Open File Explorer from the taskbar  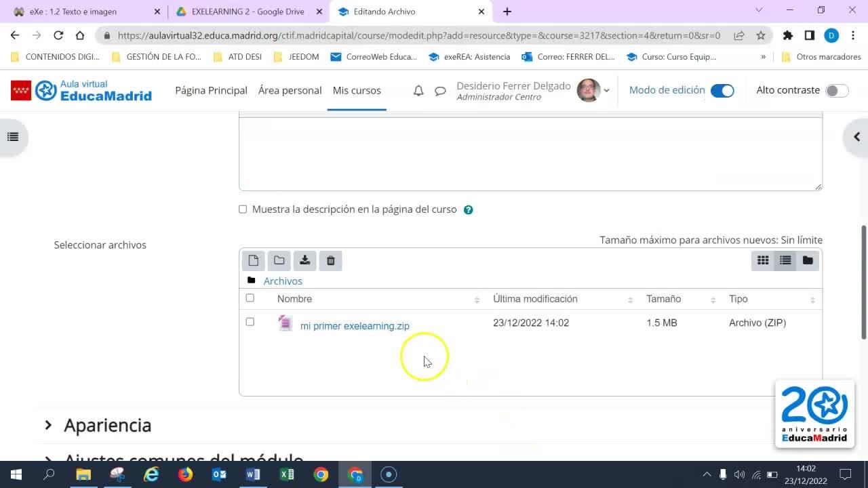click(83, 474)
